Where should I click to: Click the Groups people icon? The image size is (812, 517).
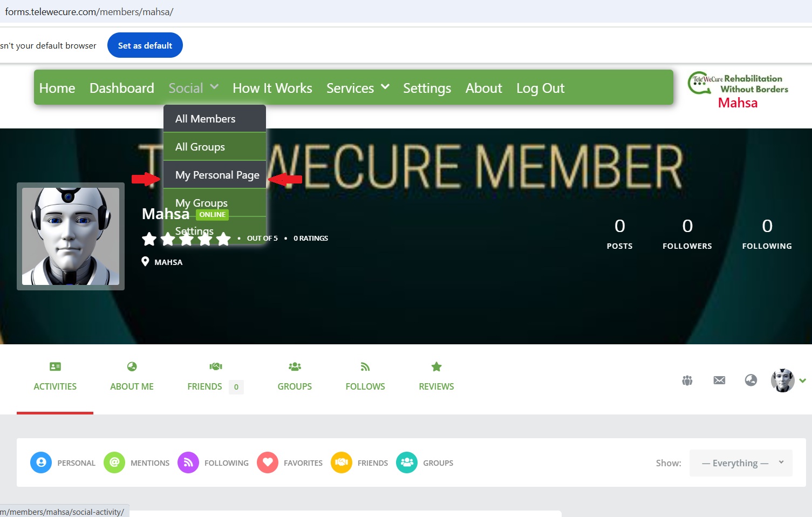pyautogui.click(x=295, y=366)
